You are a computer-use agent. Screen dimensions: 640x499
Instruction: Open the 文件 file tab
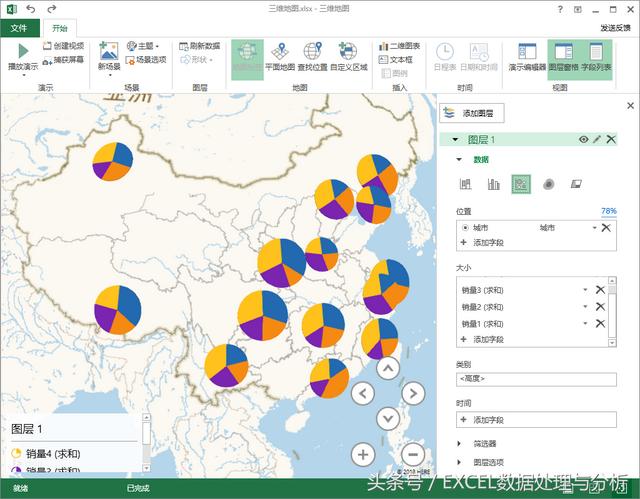point(19,28)
